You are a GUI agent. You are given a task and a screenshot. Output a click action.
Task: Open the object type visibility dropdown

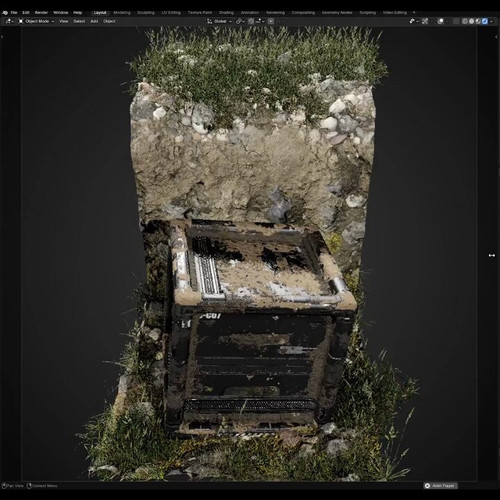click(x=414, y=21)
